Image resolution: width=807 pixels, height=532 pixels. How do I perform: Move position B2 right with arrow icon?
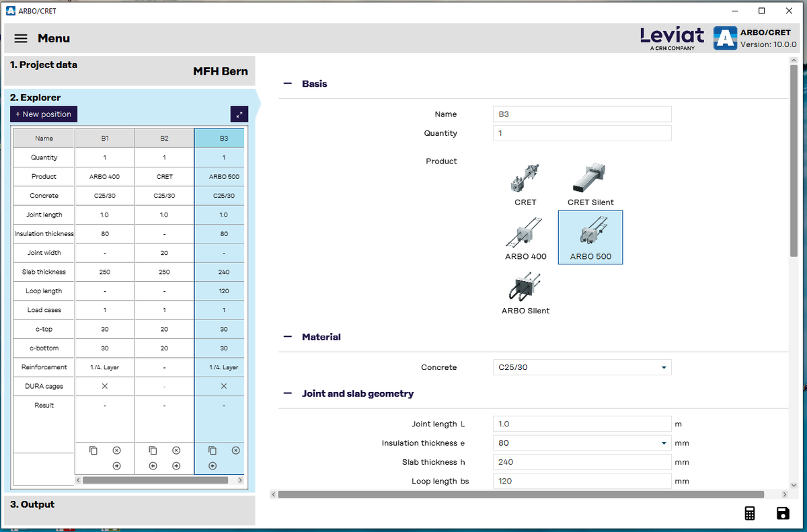click(176, 465)
